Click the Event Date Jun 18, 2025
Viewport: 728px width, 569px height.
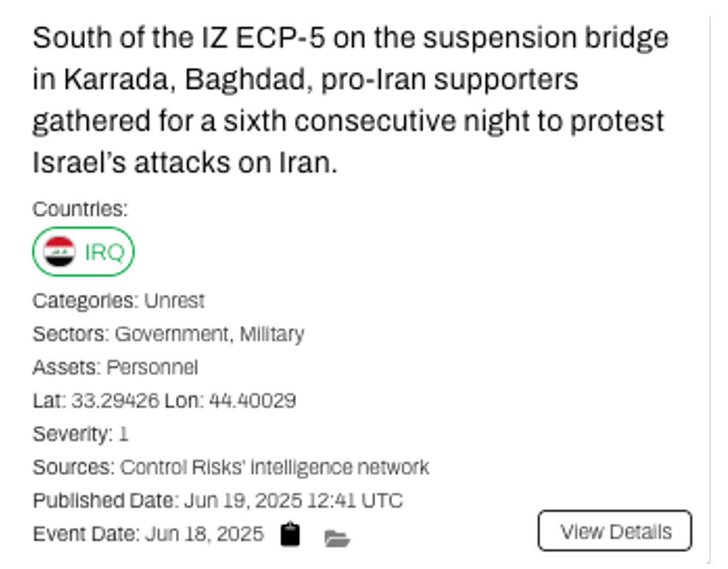click(x=204, y=534)
